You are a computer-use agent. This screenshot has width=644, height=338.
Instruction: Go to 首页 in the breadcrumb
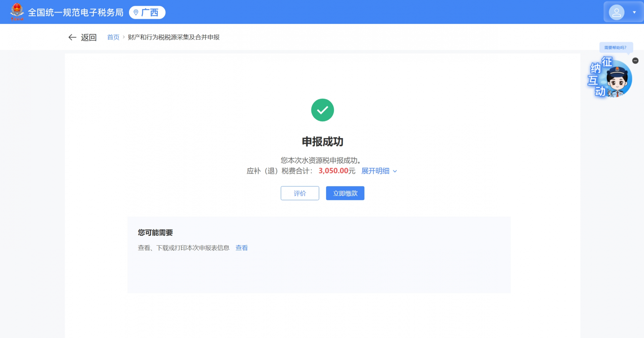point(113,37)
